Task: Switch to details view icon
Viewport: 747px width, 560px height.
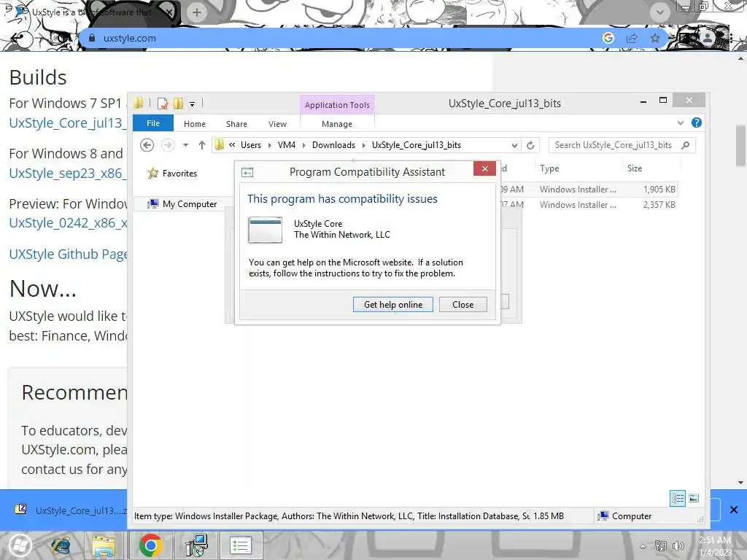Action: 678,499
